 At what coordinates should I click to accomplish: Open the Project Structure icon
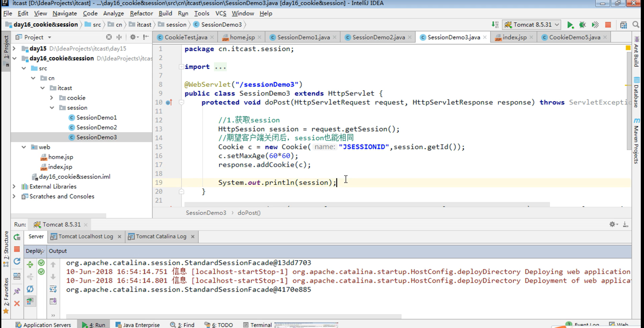coord(623,25)
